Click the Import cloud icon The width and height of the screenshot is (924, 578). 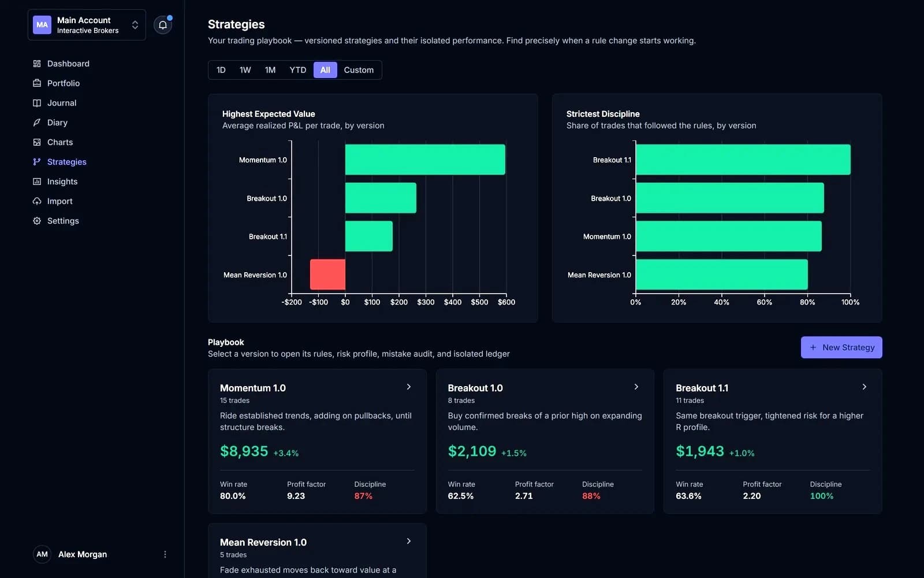coord(37,201)
